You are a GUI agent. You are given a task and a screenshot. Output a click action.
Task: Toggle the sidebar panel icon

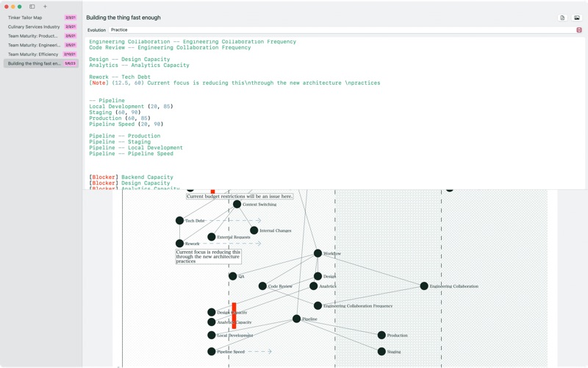32,7
